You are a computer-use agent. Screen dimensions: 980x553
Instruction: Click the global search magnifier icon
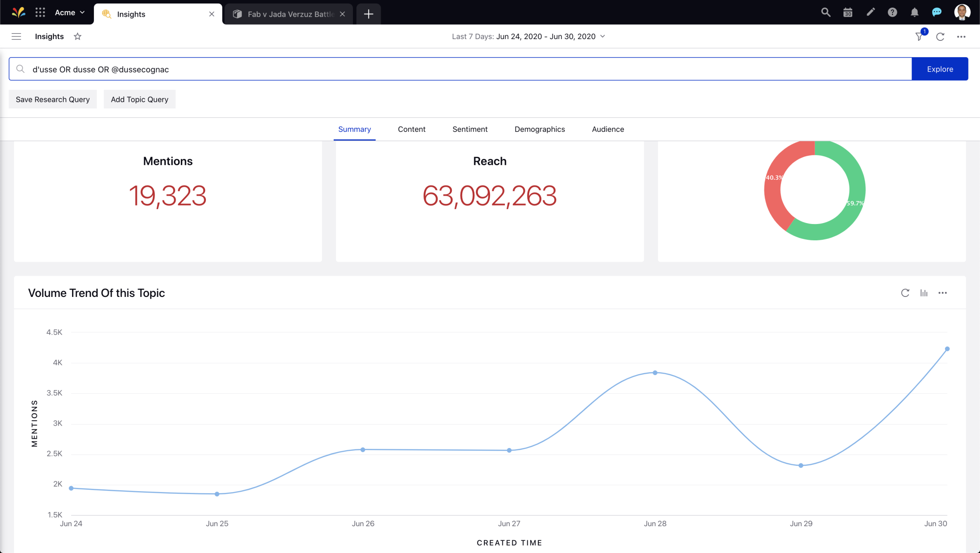coord(825,13)
